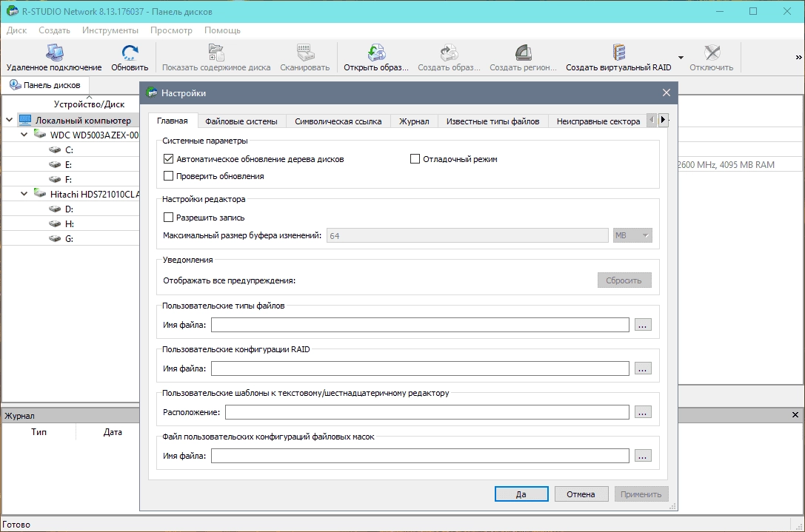Switch to the Неисправные сектора tab
The width and height of the screenshot is (805, 532).
tap(598, 121)
